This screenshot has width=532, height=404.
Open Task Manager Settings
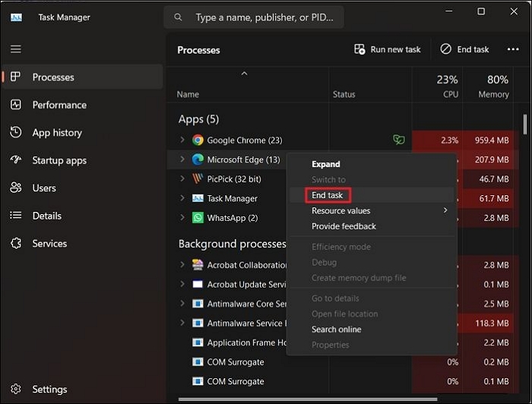(49, 390)
